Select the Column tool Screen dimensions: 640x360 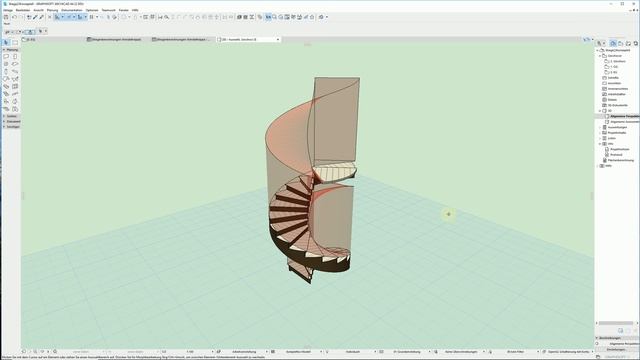6,71
